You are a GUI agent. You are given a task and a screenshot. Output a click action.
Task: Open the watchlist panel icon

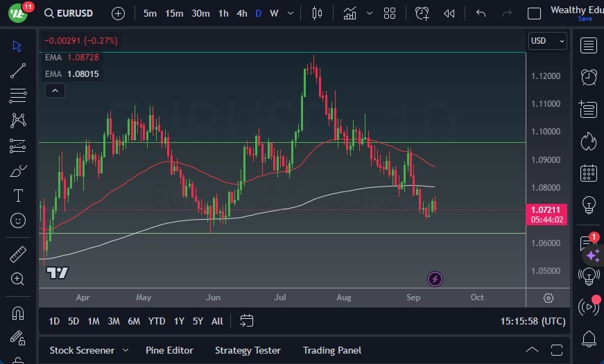click(x=589, y=46)
